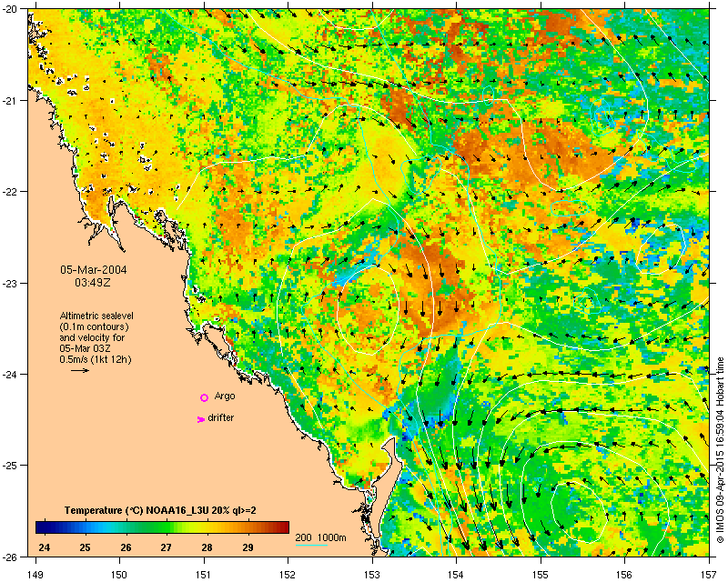Click the "0.5m/s (1kt 12h)" scale text
The image size is (728, 582).
click(96, 360)
